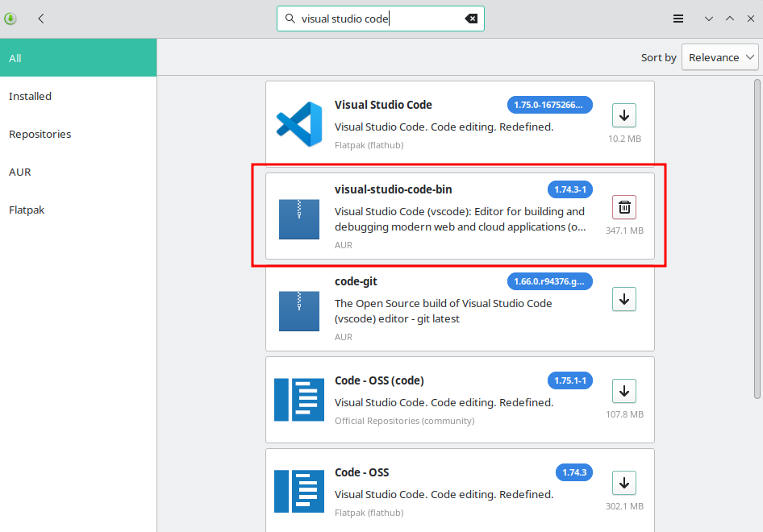Clear the search text with backspace icon
The height and width of the screenshot is (532, 763).
[471, 19]
